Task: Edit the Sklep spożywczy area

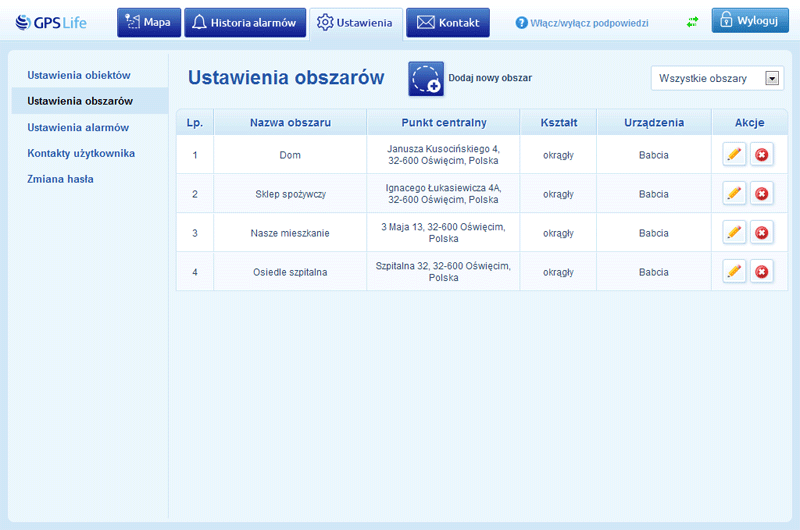Action: tap(734, 193)
